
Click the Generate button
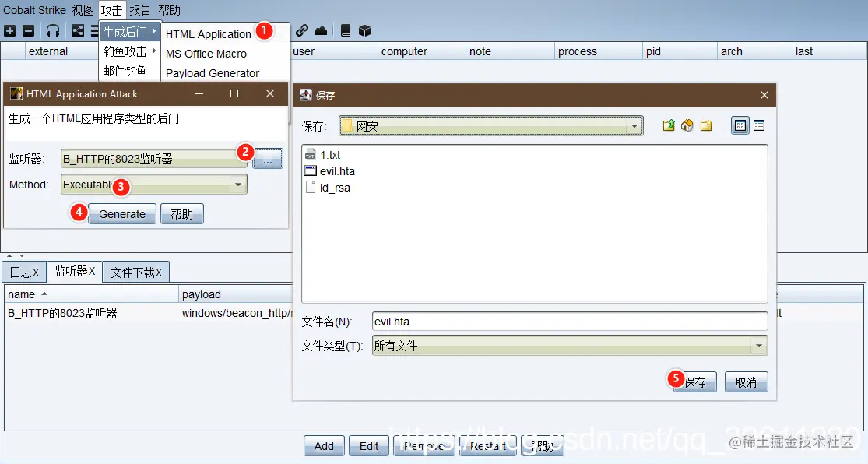coord(121,213)
